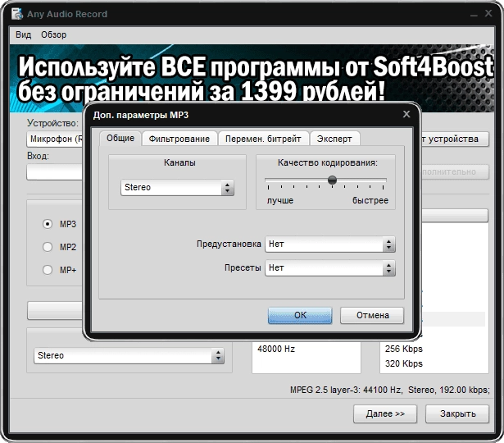
Task: Select 320 Kbps in bitrate list
Action: click(404, 363)
